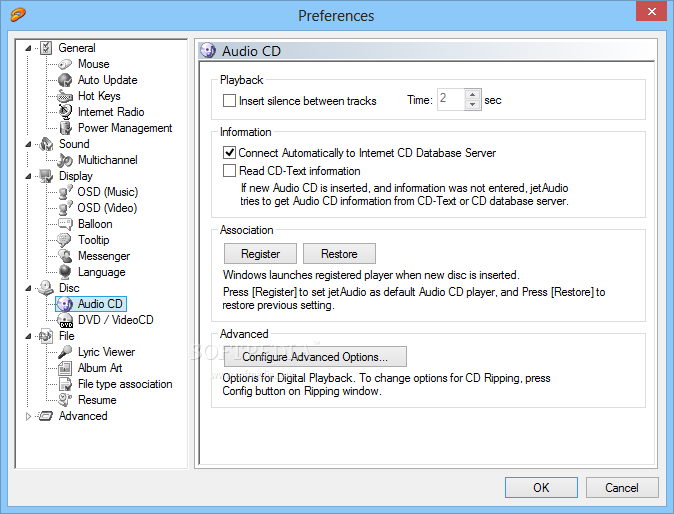Screen dimensions: 674x514
Task: Open Configure Advanced Options dialog
Action: click(315, 357)
